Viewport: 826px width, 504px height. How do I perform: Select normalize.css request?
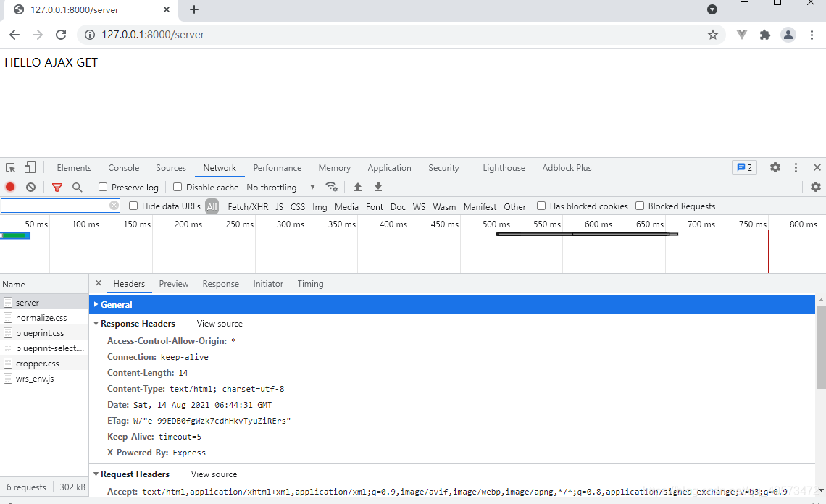(x=44, y=318)
